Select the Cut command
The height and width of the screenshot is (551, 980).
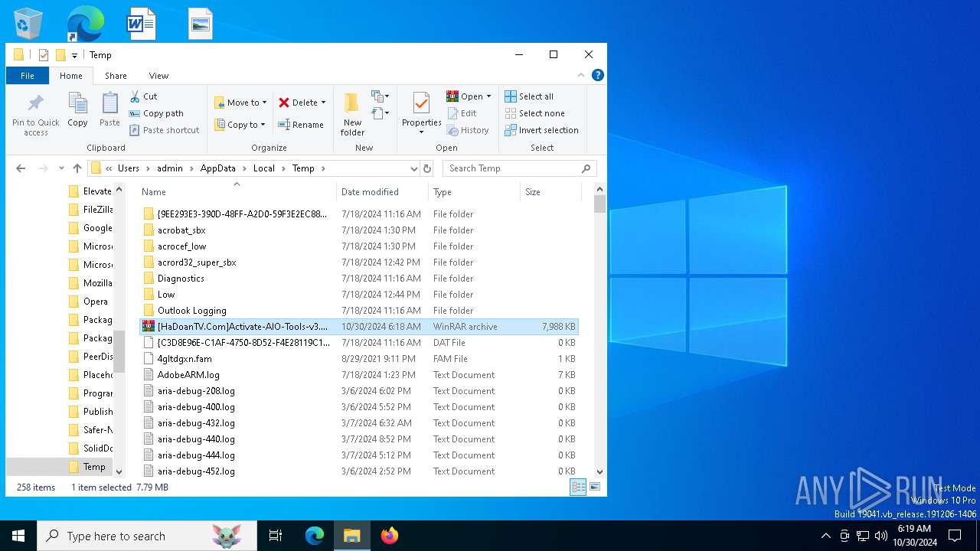[x=143, y=96]
